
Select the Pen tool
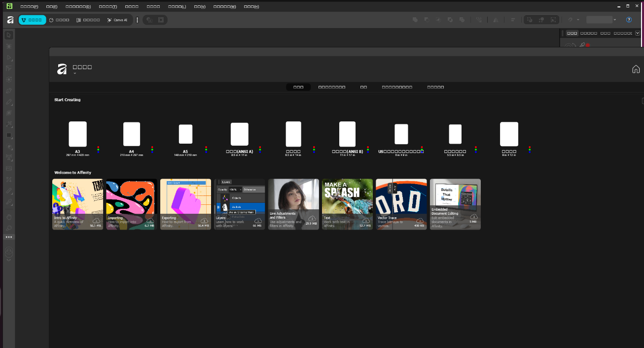9,91
